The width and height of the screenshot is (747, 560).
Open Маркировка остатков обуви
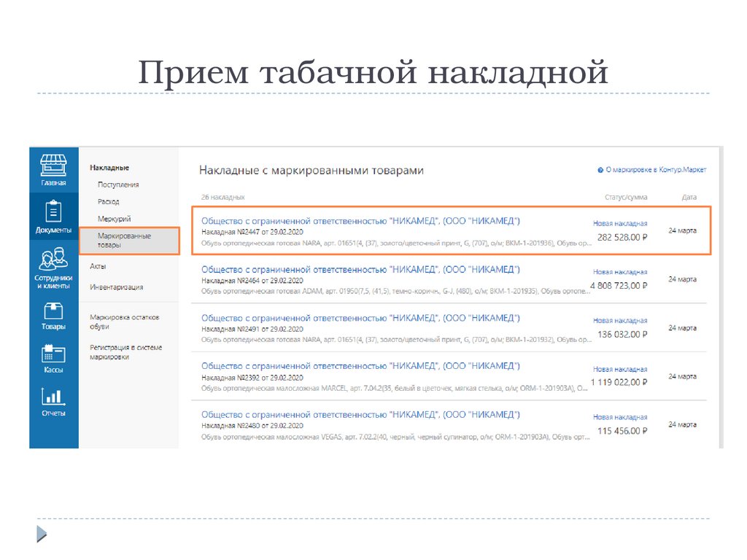click(x=124, y=322)
